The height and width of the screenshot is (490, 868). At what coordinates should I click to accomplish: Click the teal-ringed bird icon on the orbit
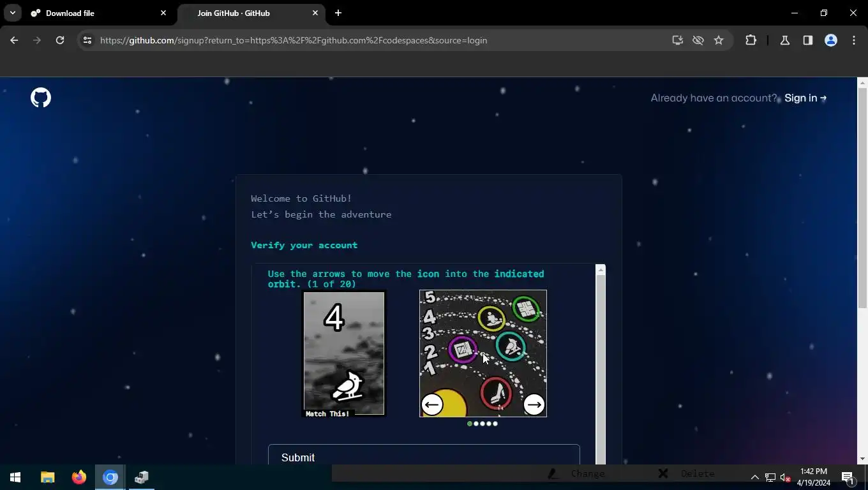point(511,346)
